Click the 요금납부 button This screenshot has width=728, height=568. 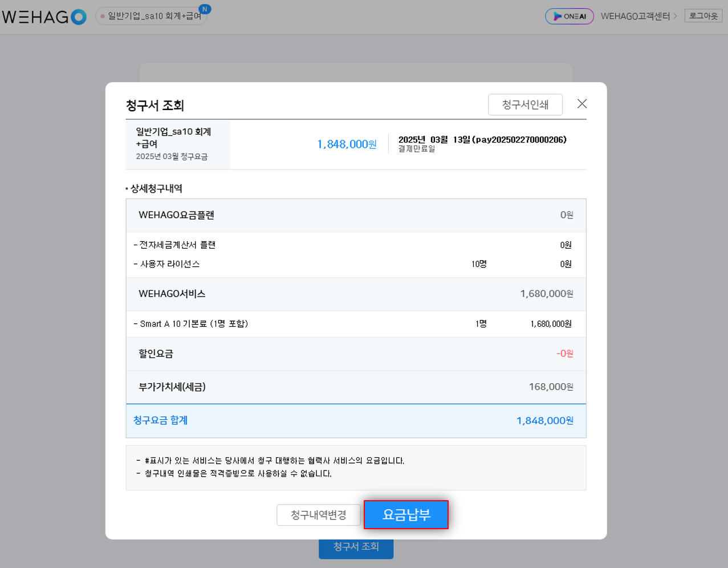(x=406, y=514)
